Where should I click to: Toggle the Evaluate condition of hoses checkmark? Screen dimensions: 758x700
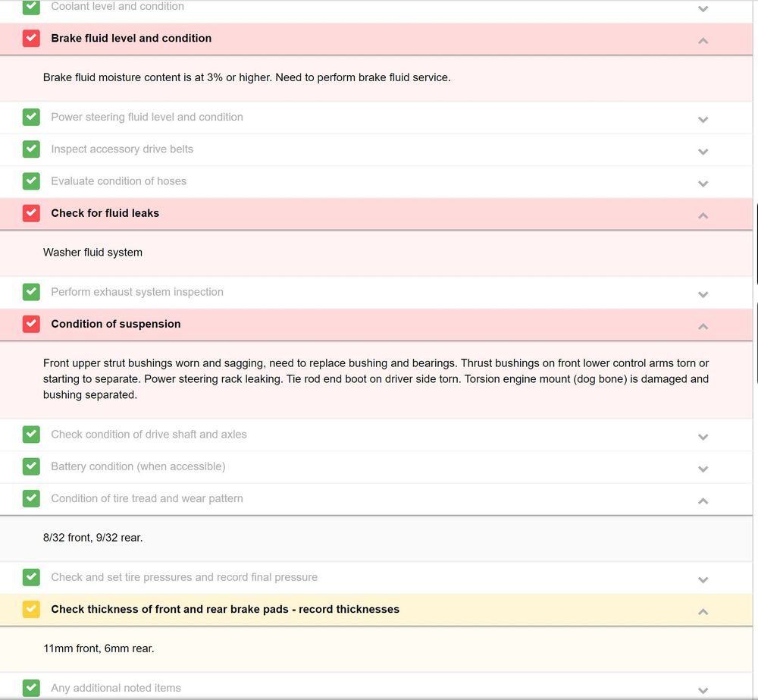[31, 181]
